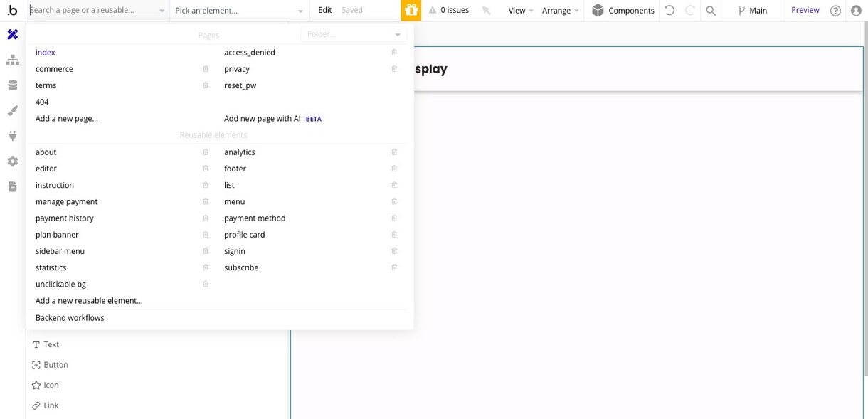This screenshot has width=868, height=419.
Task: Open the Components button
Action: tap(623, 11)
